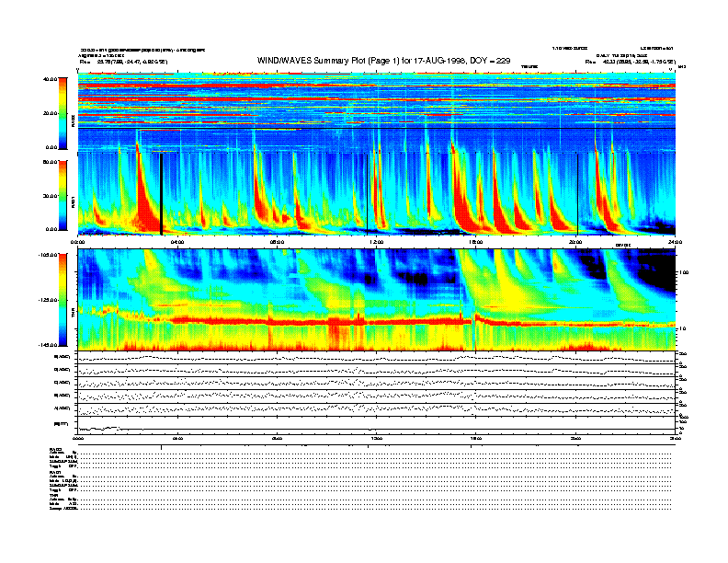Click the TNR status block heading
This screenshot has width=728, height=563.
(53, 495)
